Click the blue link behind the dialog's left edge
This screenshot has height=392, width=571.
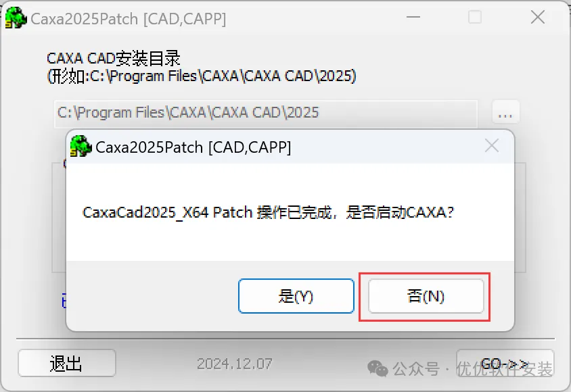click(64, 301)
